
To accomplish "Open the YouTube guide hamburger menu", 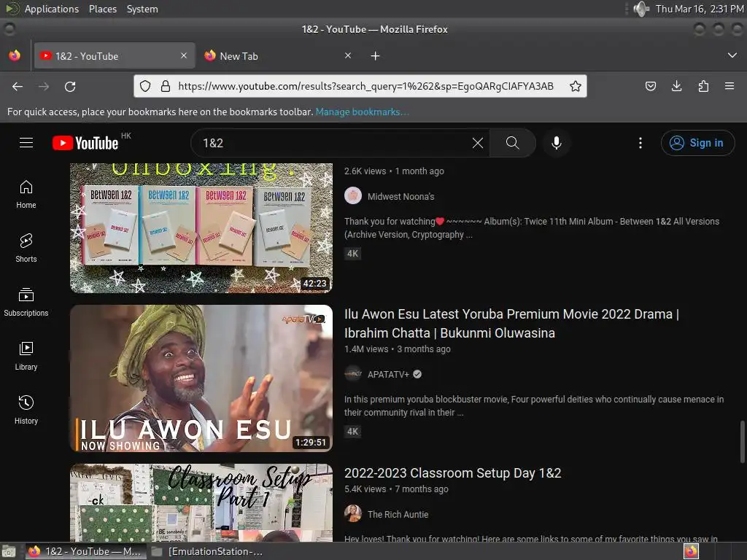I will (26, 143).
